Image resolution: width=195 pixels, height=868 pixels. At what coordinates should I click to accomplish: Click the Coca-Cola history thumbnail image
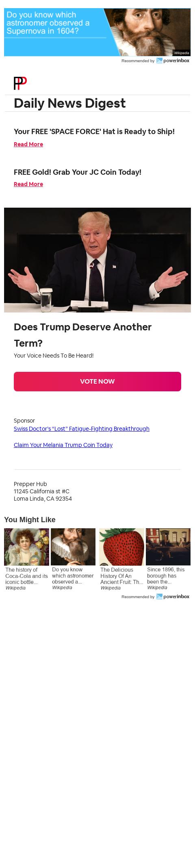[x=26, y=547]
